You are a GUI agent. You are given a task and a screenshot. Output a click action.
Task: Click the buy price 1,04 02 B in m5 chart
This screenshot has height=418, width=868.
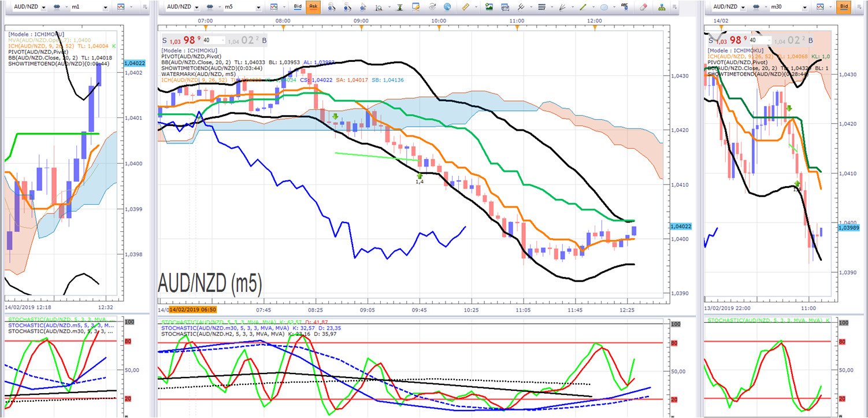[247, 40]
